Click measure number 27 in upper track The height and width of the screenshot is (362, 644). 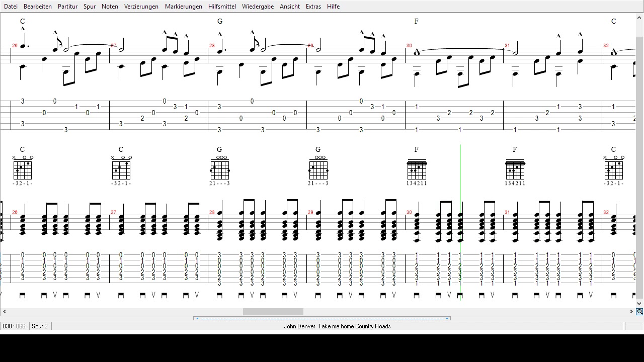click(x=113, y=46)
